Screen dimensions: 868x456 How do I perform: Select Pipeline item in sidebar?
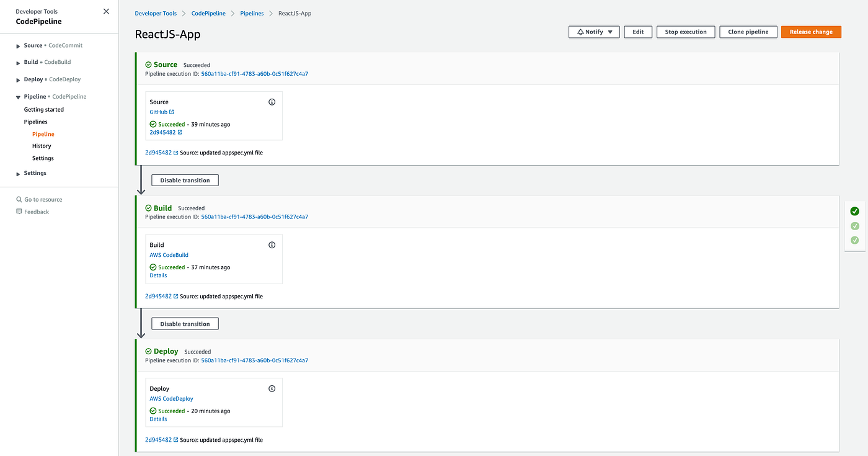(x=43, y=134)
